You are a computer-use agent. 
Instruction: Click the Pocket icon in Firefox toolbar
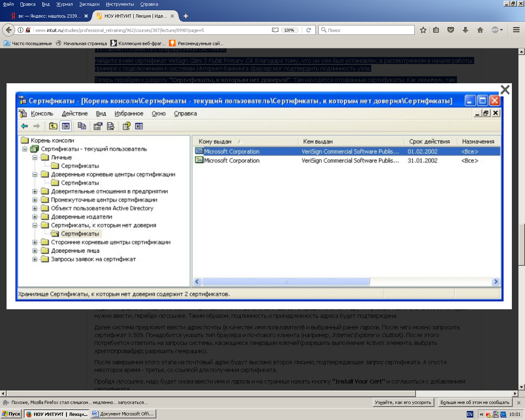(x=451, y=30)
